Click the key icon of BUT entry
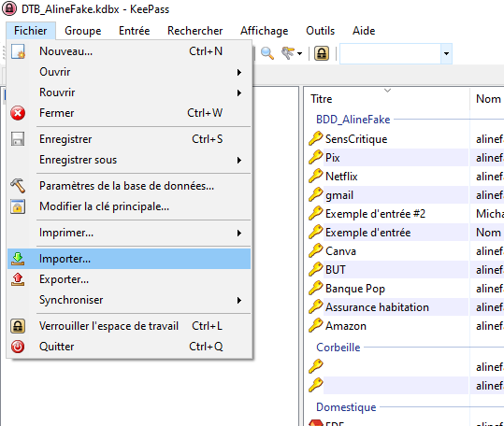The image size is (504, 426). click(x=316, y=269)
